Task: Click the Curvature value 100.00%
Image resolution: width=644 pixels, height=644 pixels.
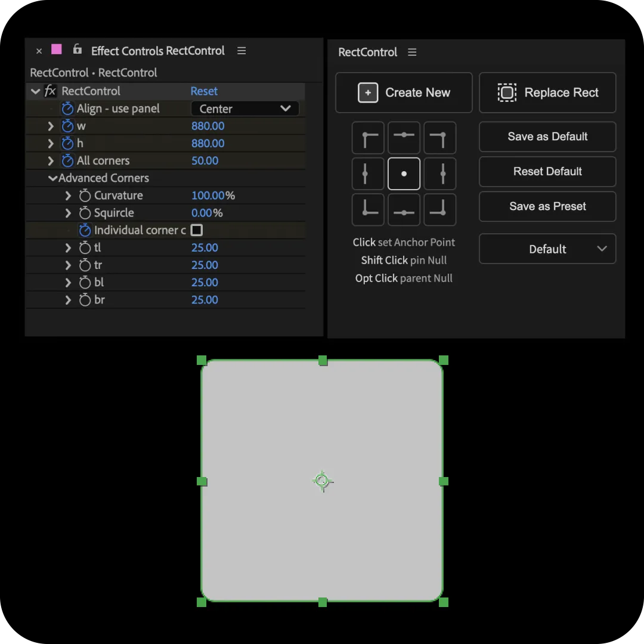Action: click(213, 196)
